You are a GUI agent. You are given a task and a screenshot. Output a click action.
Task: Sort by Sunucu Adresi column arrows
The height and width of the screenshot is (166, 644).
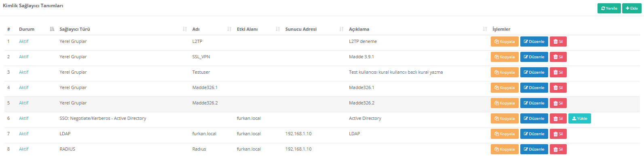point(342,29)
